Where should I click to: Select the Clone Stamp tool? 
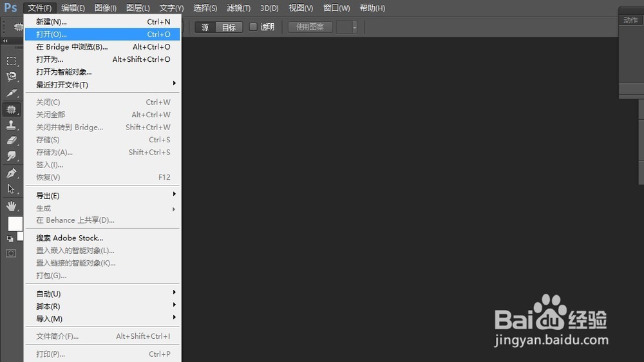coord(12,126)
